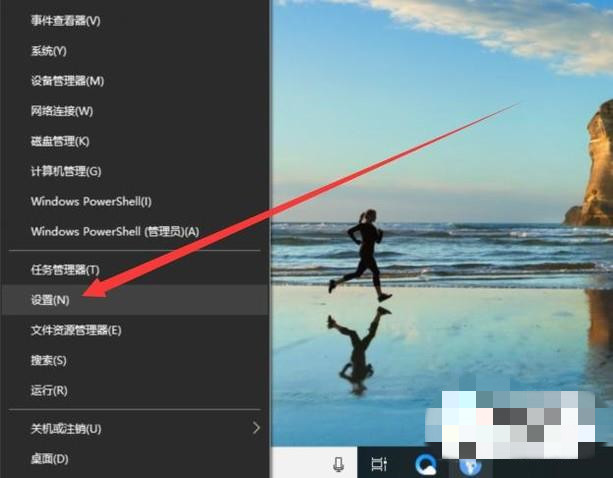Open 设备管理器(M)

coord(135,81)
